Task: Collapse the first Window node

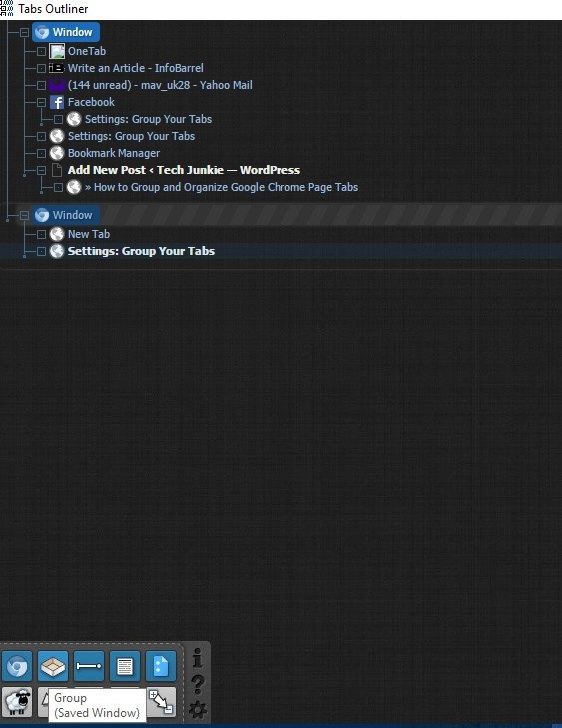Action: point(24,32)
